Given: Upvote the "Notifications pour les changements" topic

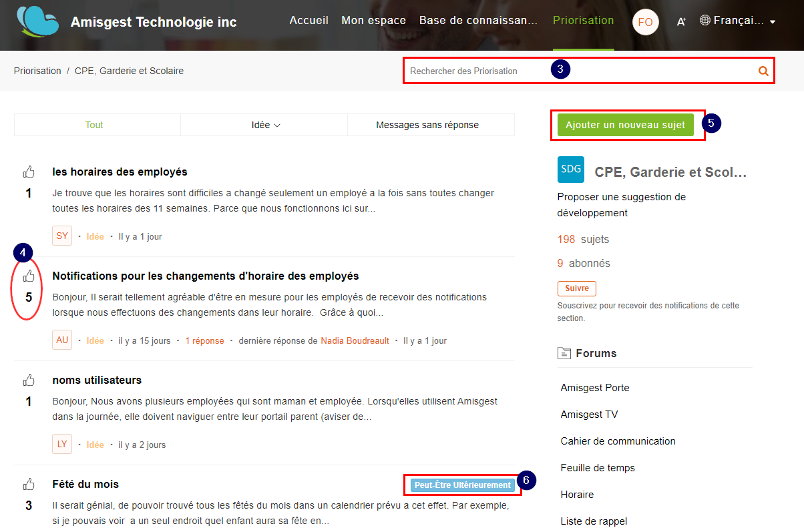Looking at the screenshot, I should pyautogui.click(x=29, y=276).
